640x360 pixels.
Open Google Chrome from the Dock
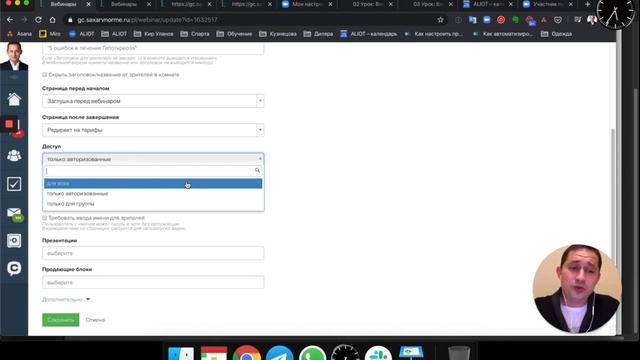247,353
